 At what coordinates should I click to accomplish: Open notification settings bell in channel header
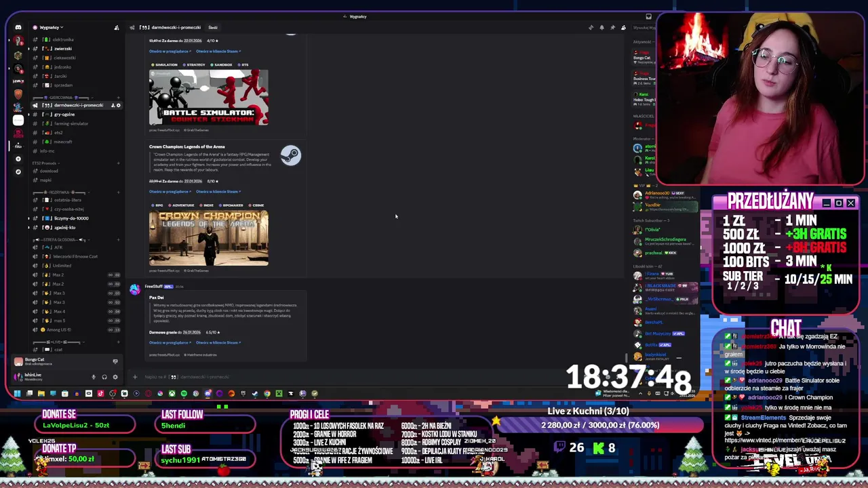pos(601,28)
